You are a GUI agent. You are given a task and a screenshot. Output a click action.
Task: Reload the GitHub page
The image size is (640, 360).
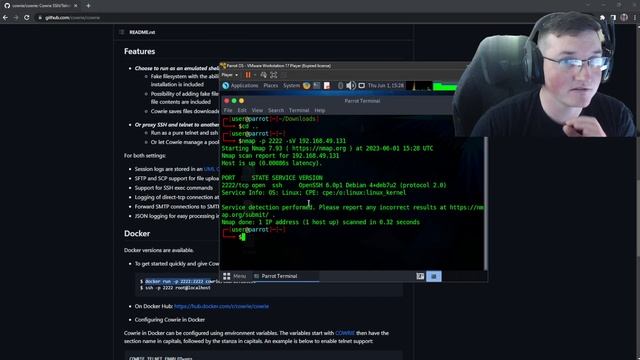(27, 18)
